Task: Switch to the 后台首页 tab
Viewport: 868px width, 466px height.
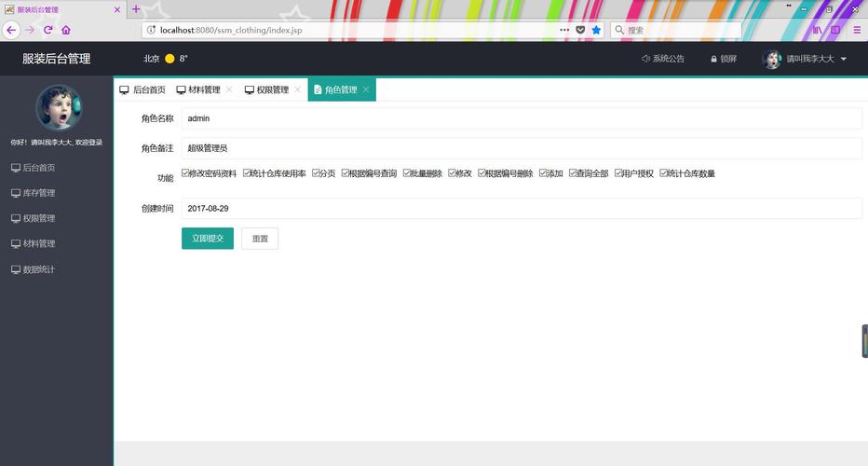Action: click(x=142, y=89)
